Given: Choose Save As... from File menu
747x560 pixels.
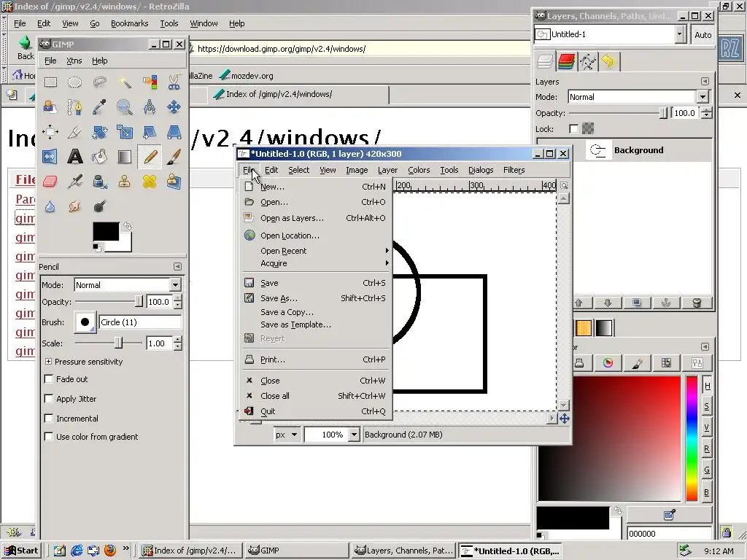Looking at the screenshot, I should coord(317,298).
